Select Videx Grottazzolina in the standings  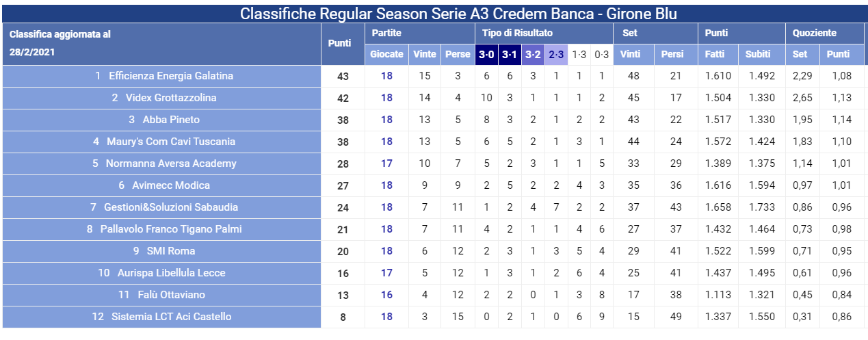click(171, 98)
